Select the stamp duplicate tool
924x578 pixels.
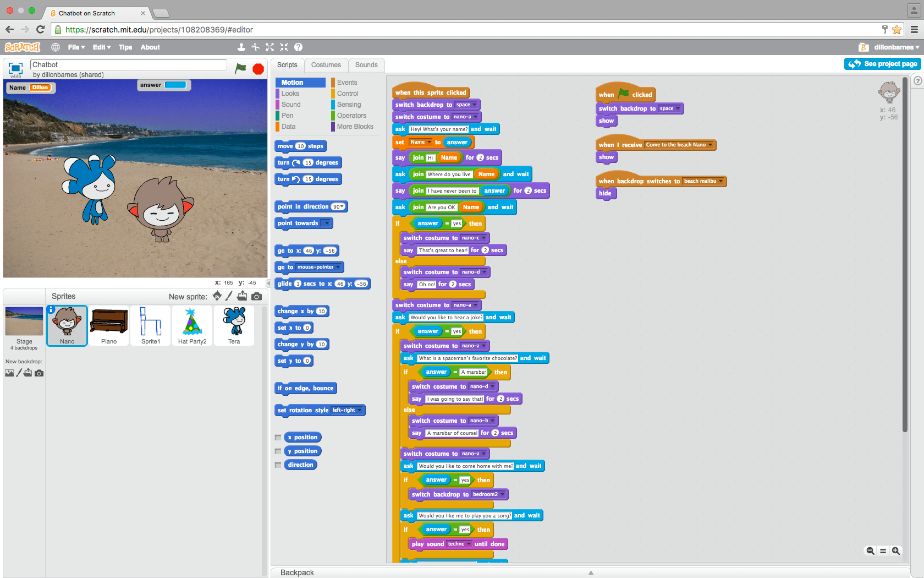tap(241, 47)
